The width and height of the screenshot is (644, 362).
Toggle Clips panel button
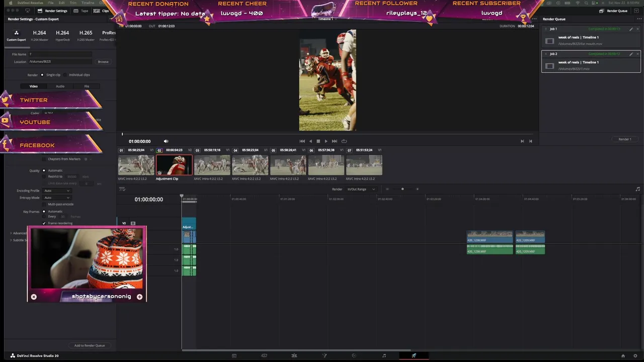tap(101, 11)
